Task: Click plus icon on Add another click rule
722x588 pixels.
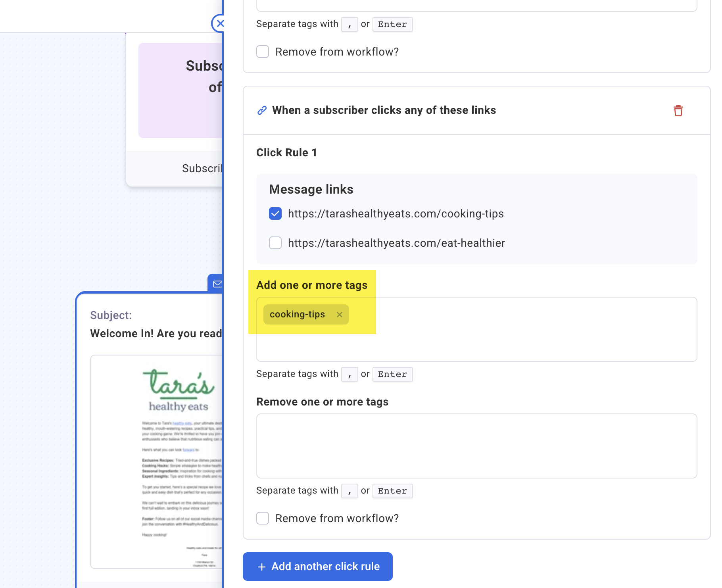Action: (262, 567)
